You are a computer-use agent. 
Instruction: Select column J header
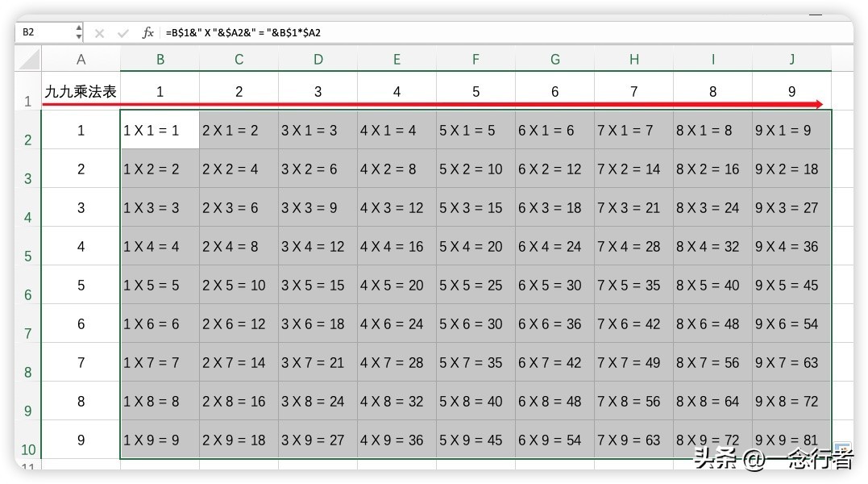click(x=791, y=59)
